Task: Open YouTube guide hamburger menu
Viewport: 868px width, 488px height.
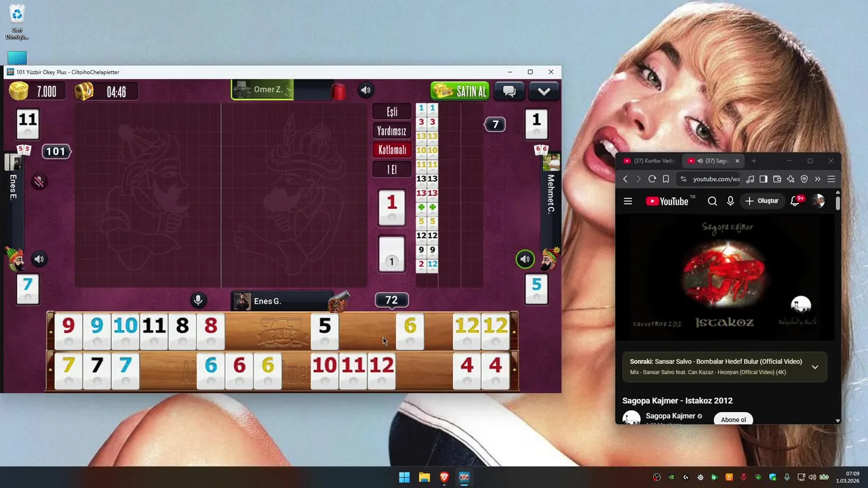Action: click(x=628, y=201)
